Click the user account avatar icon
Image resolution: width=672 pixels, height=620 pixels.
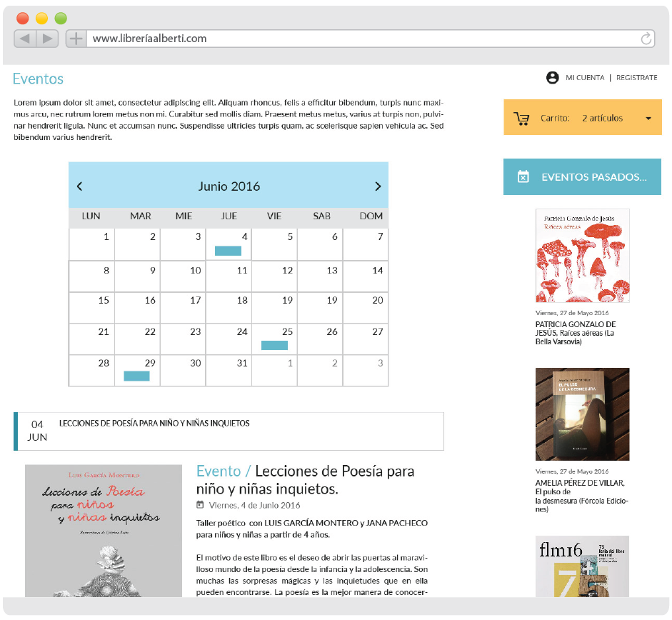click(x=553, y=78)
